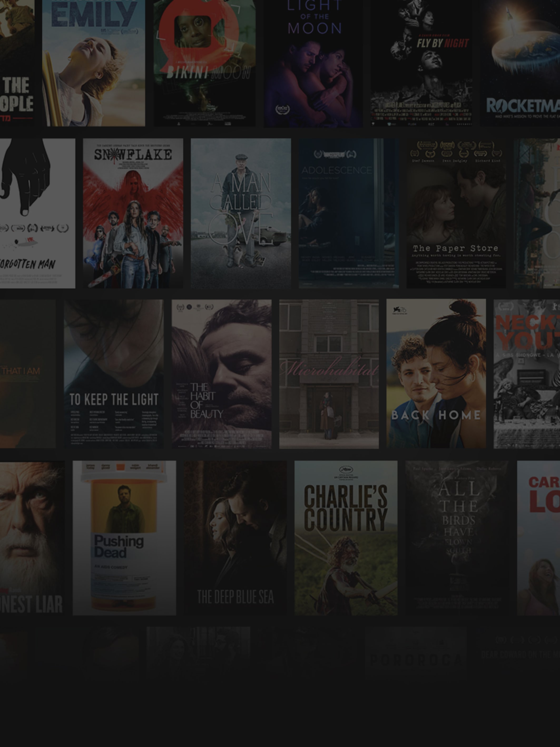The image size is (560, 747).
Task: Click The Paper Store poster
Action: pyautogui.click(x=456, y=213)
